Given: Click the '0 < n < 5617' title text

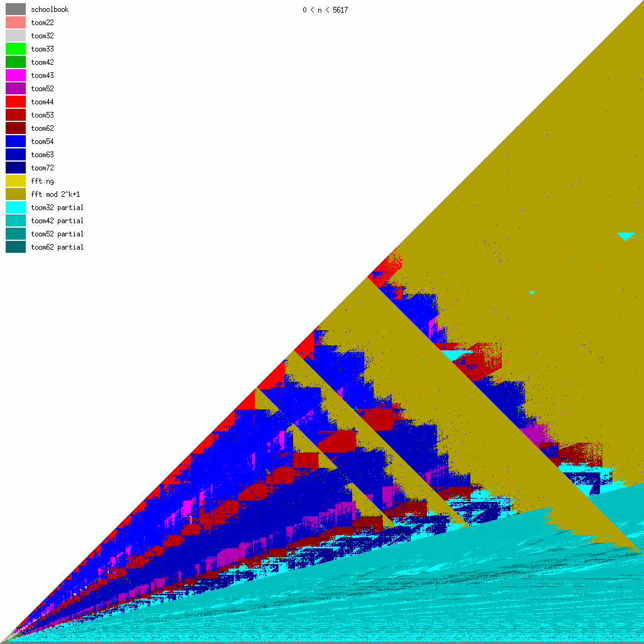Looking at the screenshot, I should [325, 10].
